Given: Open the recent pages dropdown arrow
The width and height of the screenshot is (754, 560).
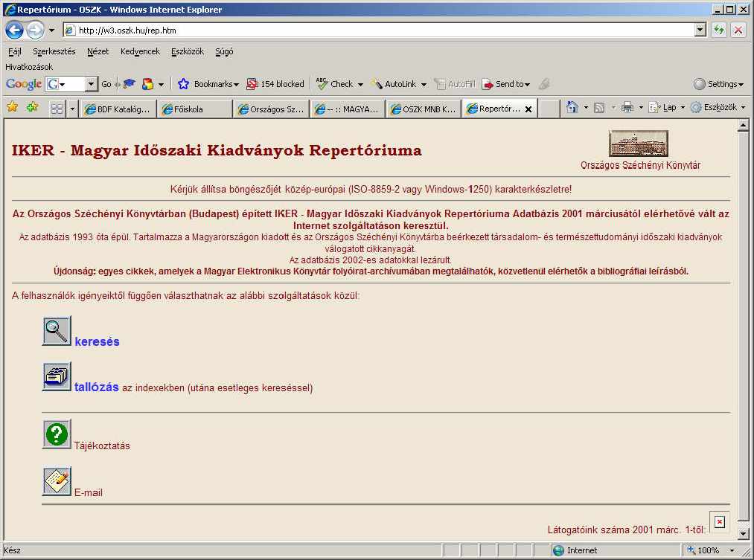Looking at the screenshot, I should (51, 30).
